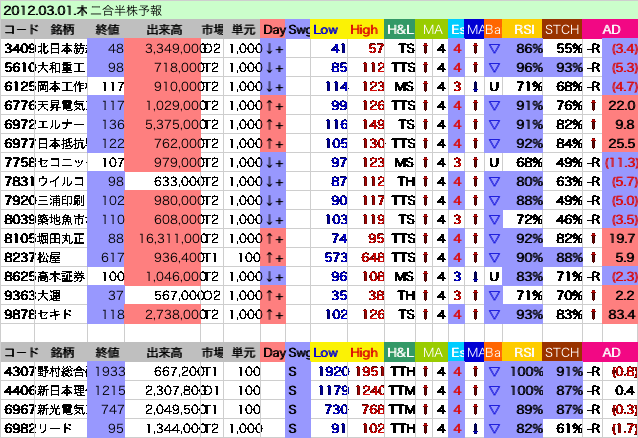Click stock name ウイルコ
This screenshot has width=638, height=438.
tap(61, 182)
